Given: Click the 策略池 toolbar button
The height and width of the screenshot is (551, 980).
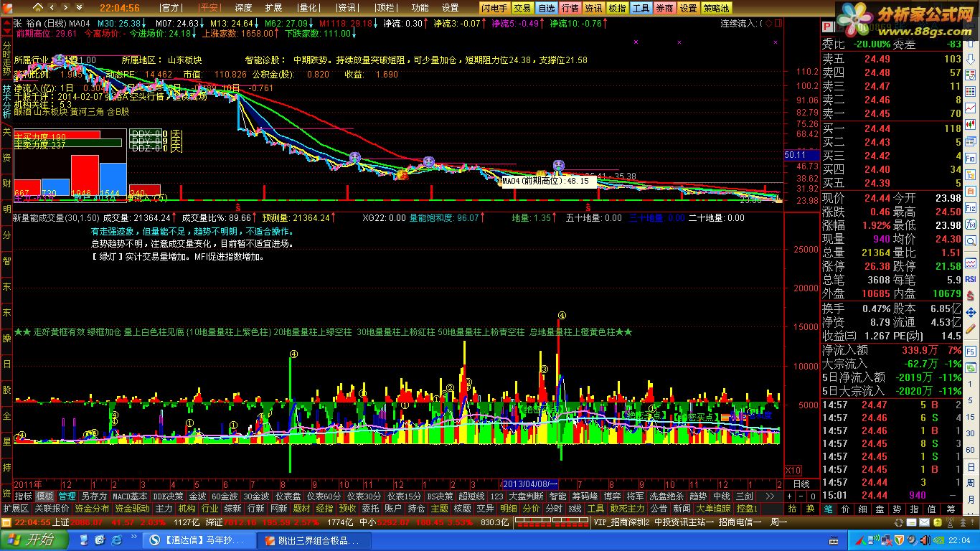Looking at the screenshot, I should click(716, 8).
